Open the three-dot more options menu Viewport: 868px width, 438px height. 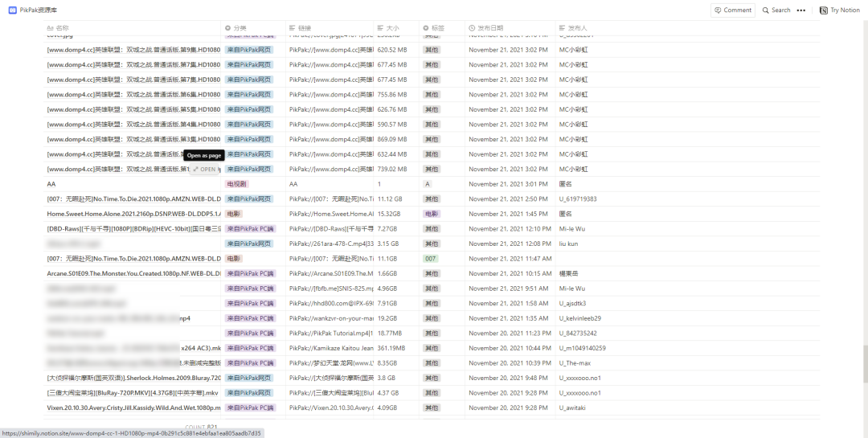pyautogui.click(x=800, y=10)
